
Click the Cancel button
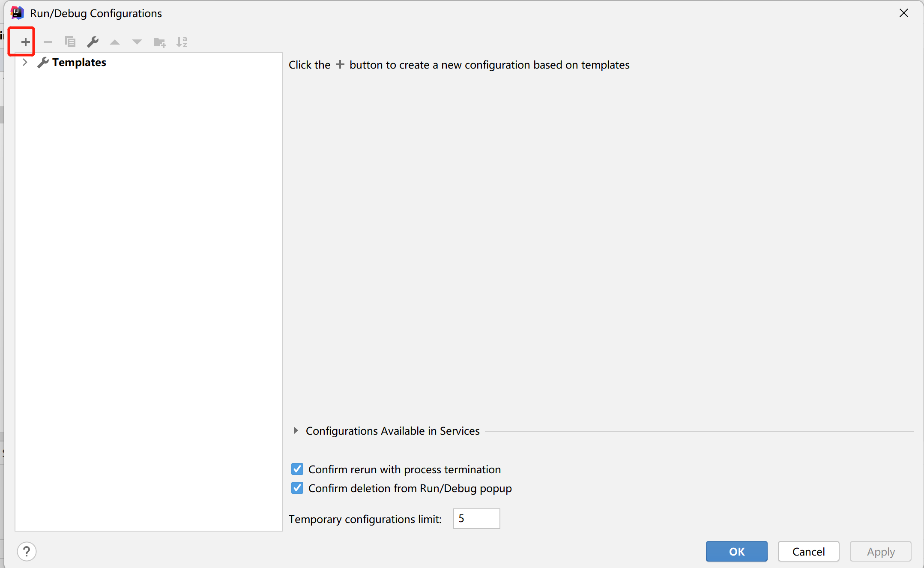pyautogui.click(x=808, y=551)
